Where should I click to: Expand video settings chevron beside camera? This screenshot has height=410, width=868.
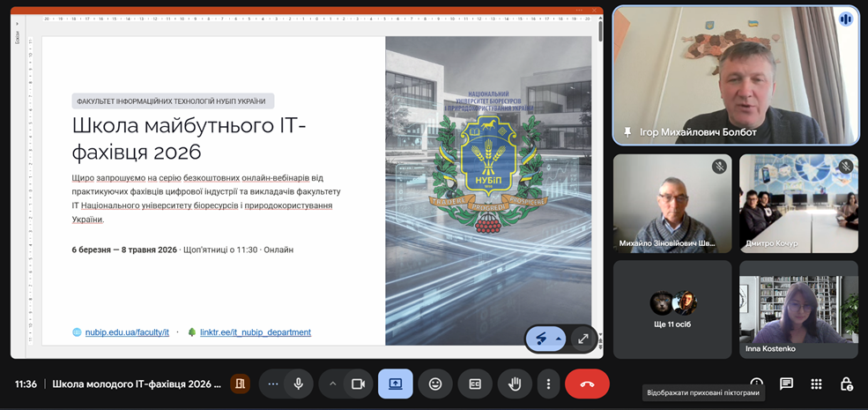[333, 384]
